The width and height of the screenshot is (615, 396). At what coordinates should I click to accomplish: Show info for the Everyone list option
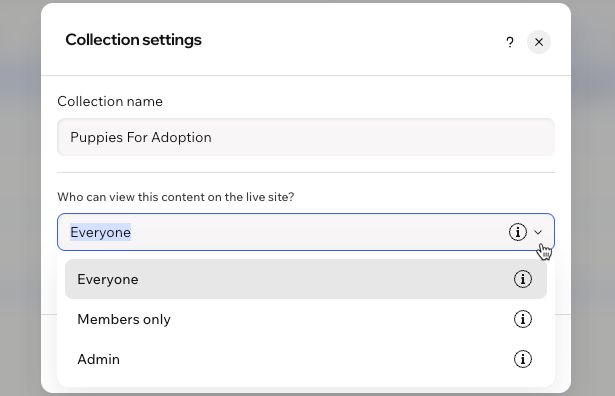coord(523,279)
